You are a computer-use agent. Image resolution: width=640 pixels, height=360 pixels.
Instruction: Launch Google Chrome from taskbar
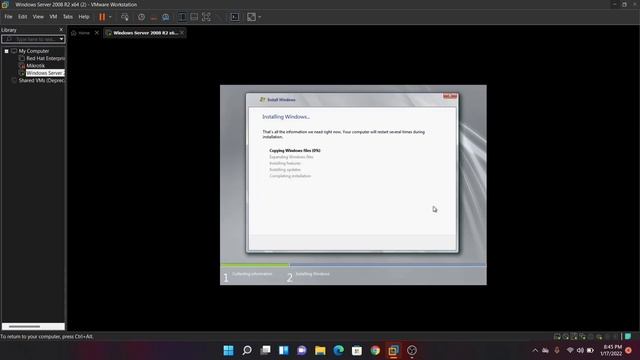[375, 350]
